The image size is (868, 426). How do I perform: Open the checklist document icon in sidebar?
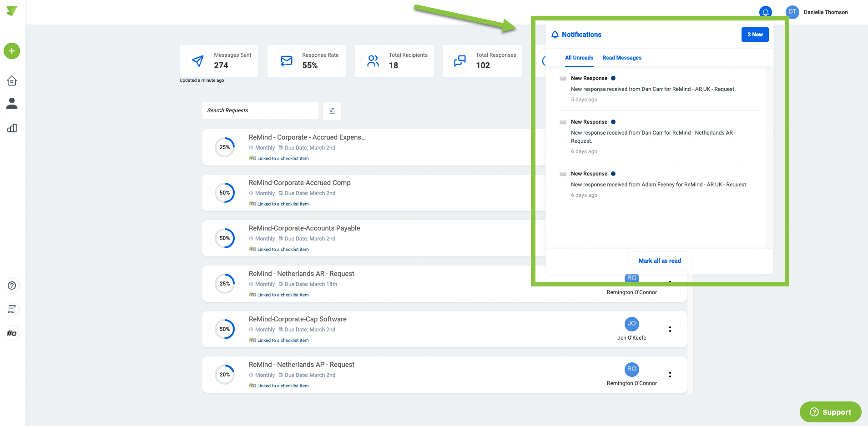tap(12, 309)
